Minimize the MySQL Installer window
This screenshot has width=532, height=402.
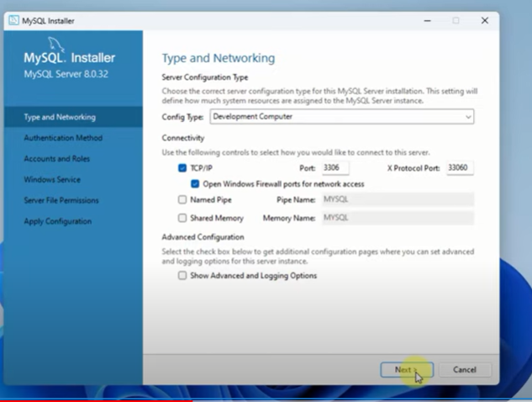coord(428,21)
